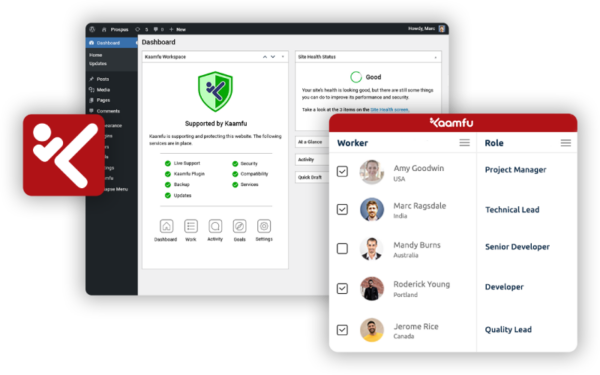
Task: Click the WordPress logo in admin bar
Action: (92, 29)
